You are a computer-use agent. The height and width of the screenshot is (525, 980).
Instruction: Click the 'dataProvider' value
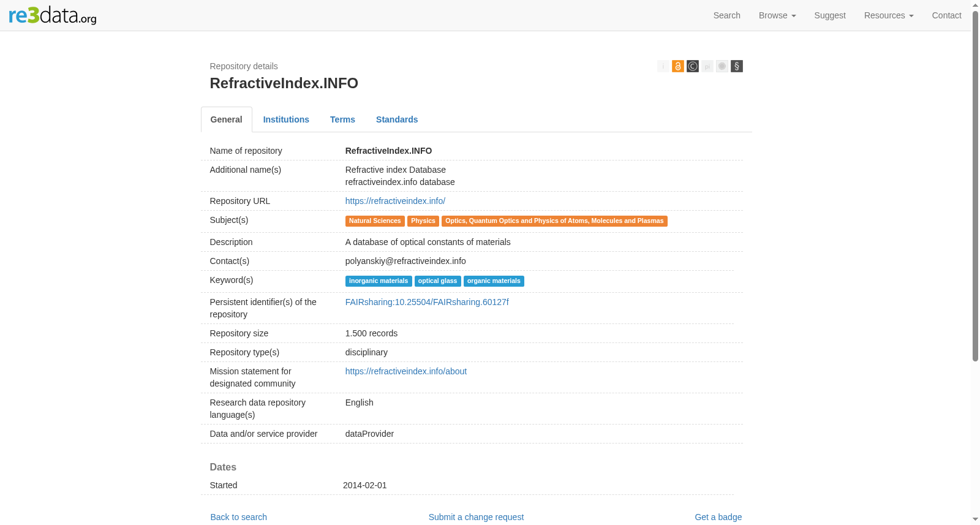click(369, 434)
